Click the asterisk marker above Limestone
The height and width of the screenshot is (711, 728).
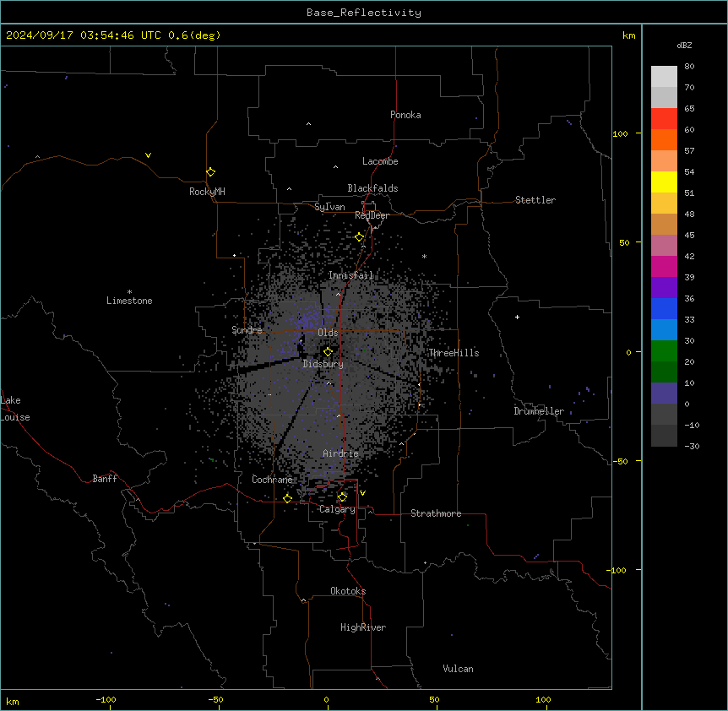(129, 292)
